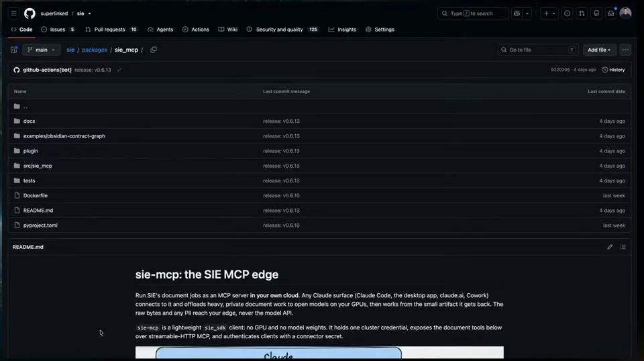
Task: Open Dockerfile row commit release: v0.6.10
Action: pos(281,195)
